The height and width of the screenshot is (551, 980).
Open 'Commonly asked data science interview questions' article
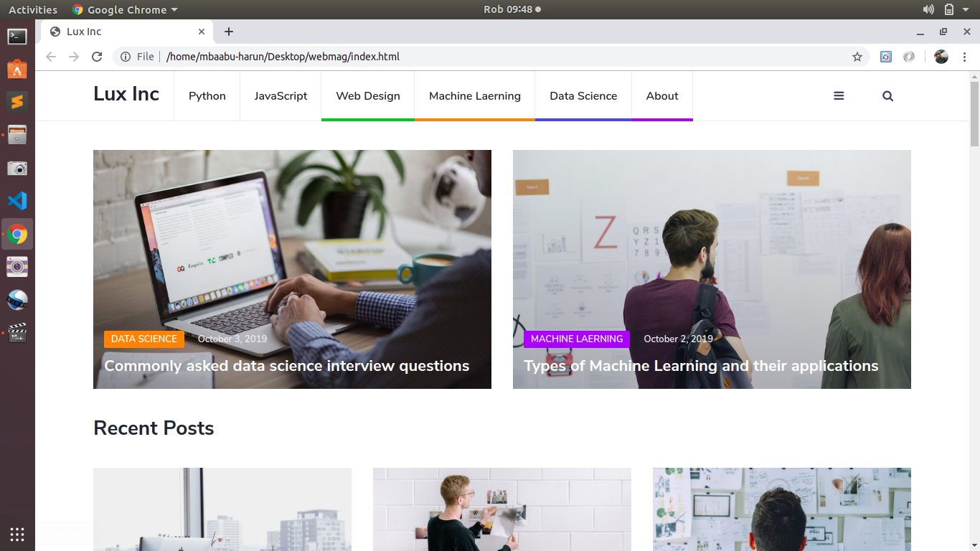point(286,366)
